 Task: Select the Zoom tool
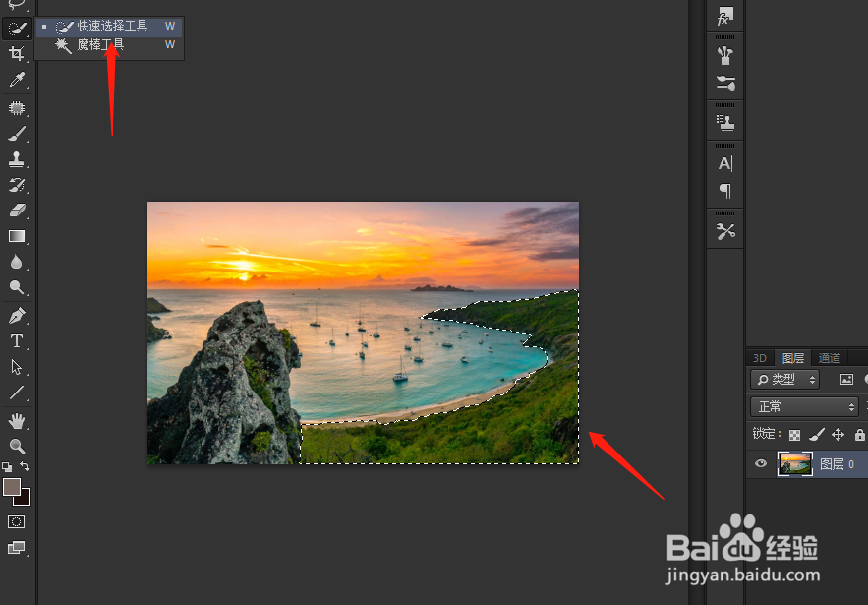tap(17, 446)
